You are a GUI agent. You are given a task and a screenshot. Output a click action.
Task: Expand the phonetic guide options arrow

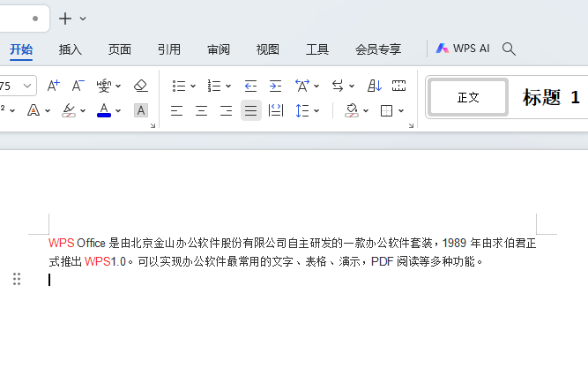[118, 86]
